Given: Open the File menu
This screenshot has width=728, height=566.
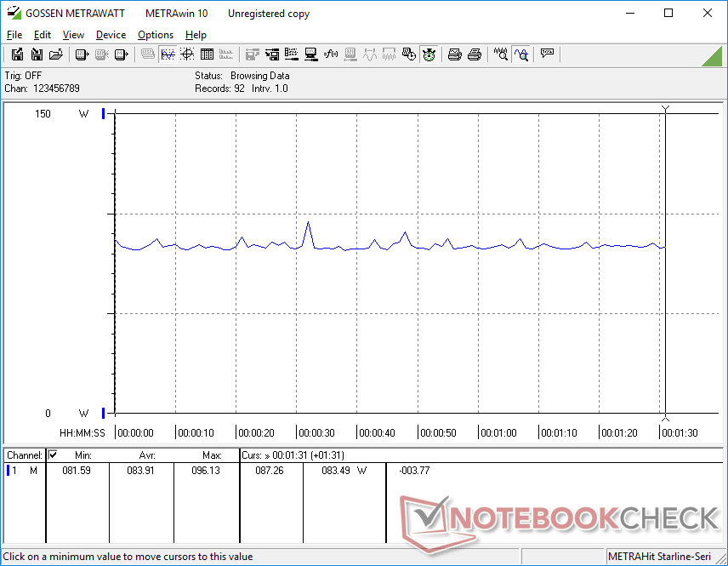Looking at the screenshot, I should 14,35.
